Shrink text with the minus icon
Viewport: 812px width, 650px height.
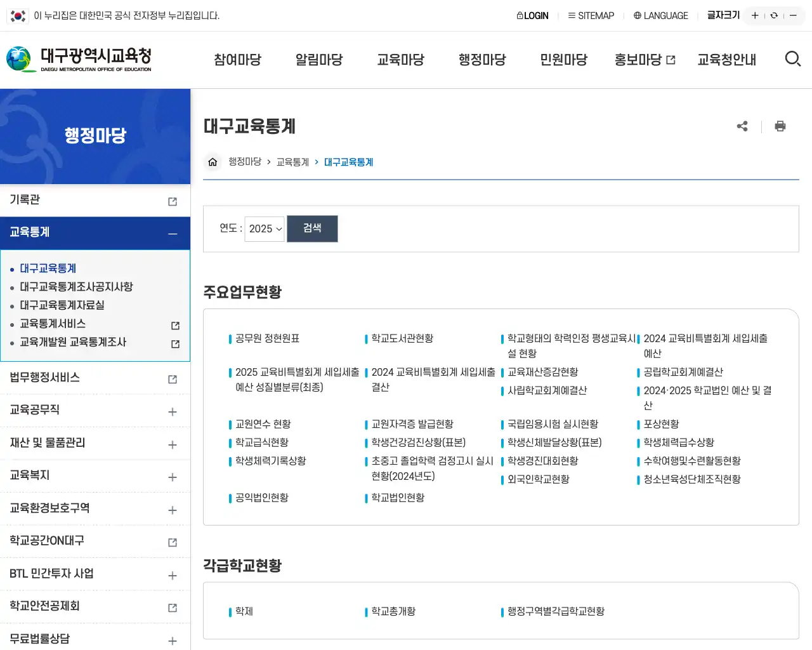click(793, 15)
